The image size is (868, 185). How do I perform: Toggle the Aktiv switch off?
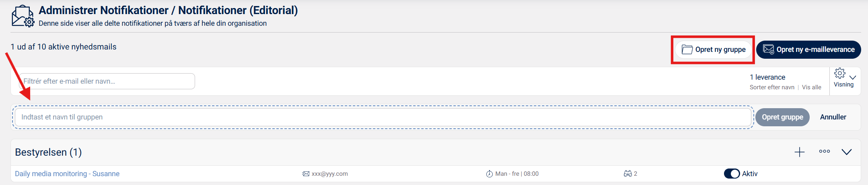732,174
